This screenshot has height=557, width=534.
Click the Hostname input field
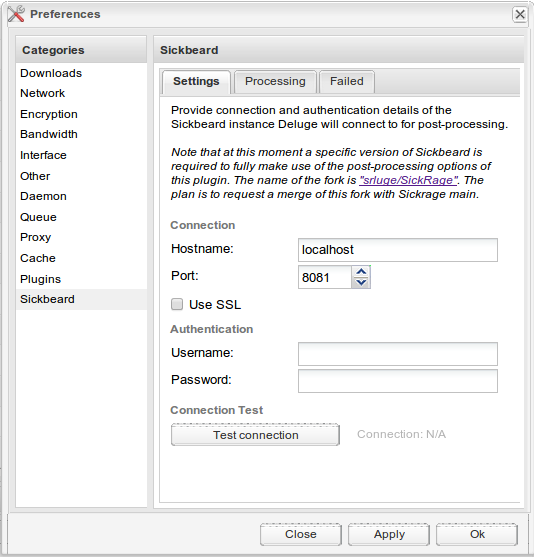point(398,250)
